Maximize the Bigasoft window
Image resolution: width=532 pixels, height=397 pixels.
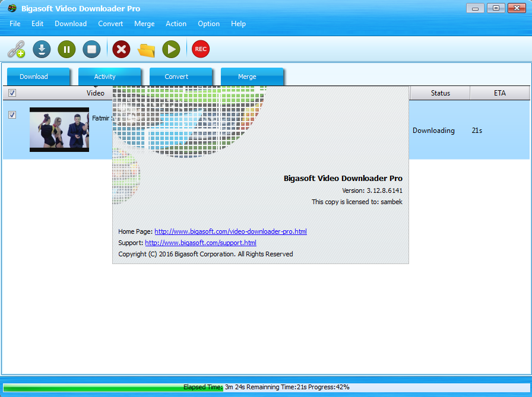pyautogui.click(x=496, y=8)
